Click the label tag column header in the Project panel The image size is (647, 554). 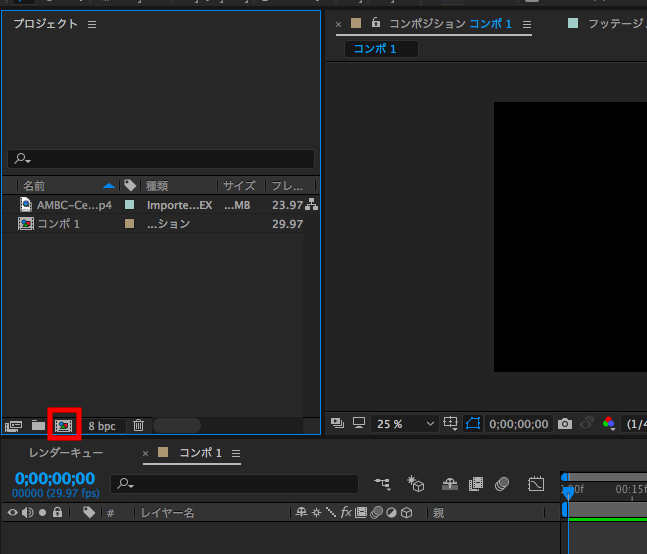tap(130, 185)
